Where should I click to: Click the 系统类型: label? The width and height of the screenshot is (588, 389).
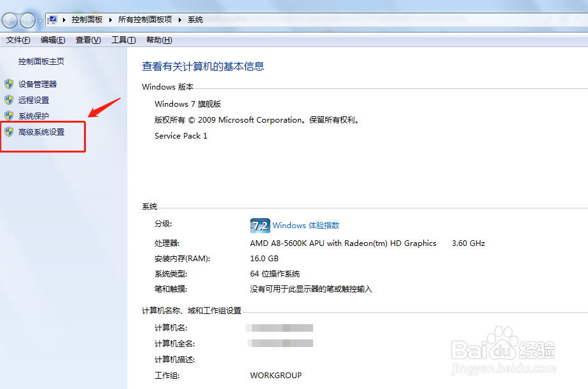point(171,274)
